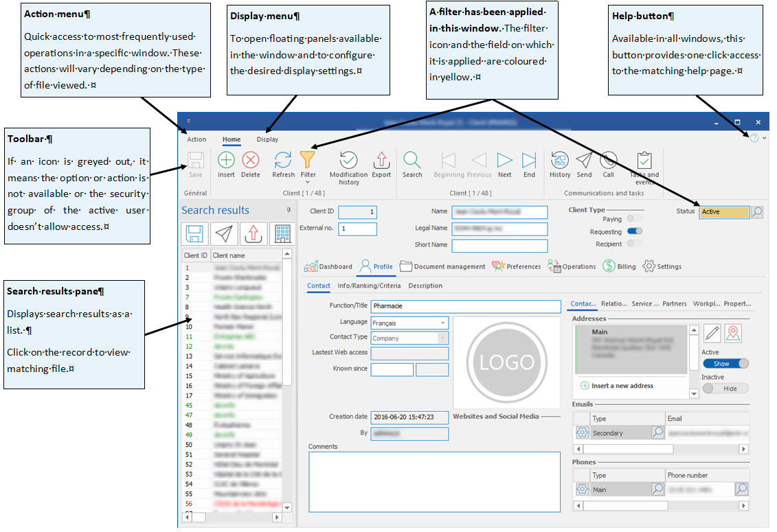The height and width of the screenshot is (532, 777).
Task: Open the Display menu
Action: [x=267, y=139]
